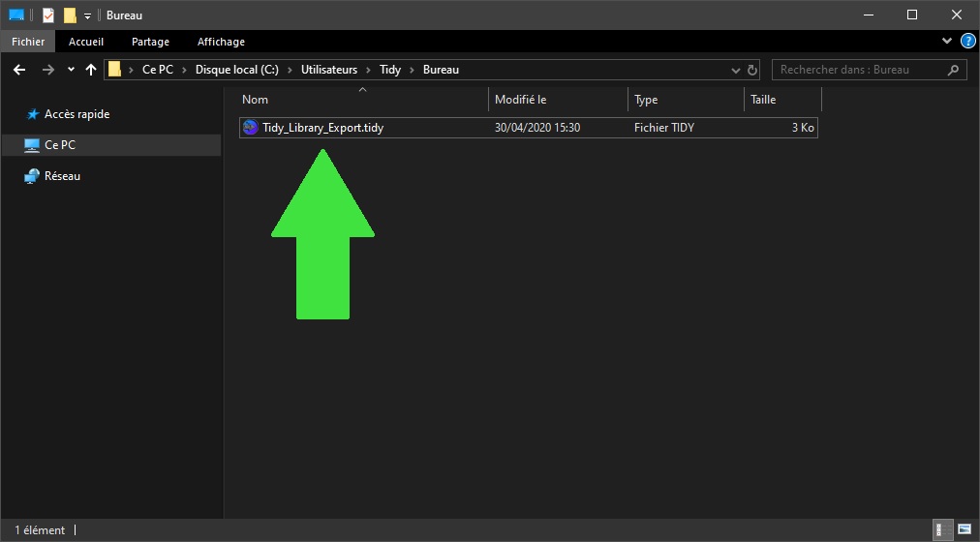
Task: Expand chevron after Utilisateurs breadcrumb
Action: point(369,70)
